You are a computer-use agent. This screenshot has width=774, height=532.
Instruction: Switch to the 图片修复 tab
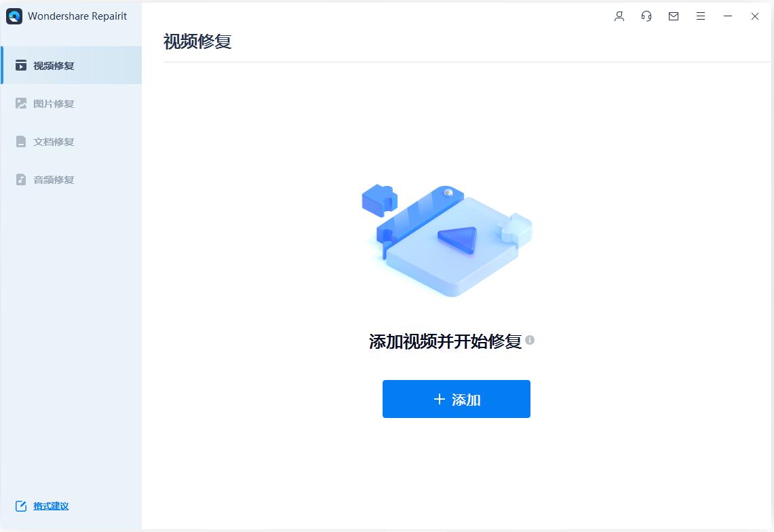coord(71,103)
